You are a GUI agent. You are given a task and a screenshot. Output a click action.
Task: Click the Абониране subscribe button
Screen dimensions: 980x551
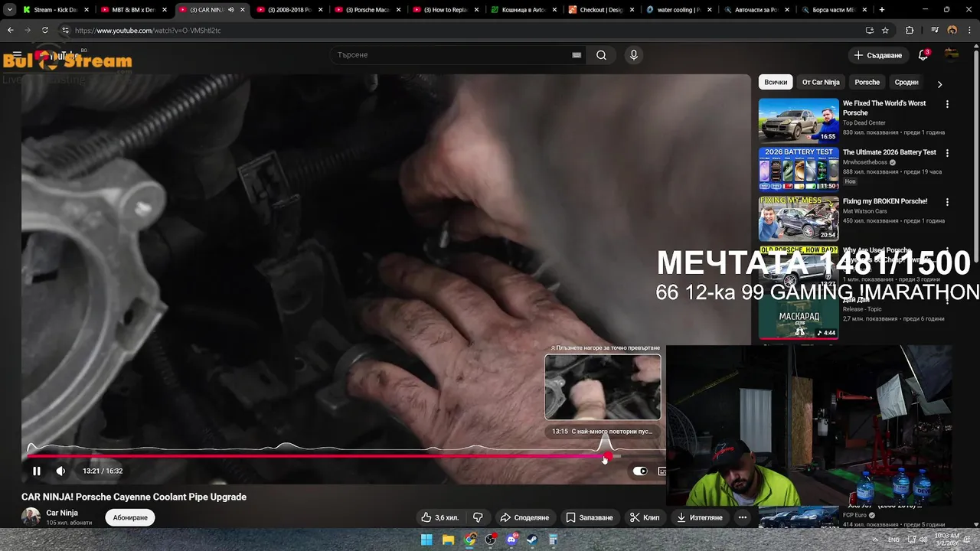coord(130,517)
